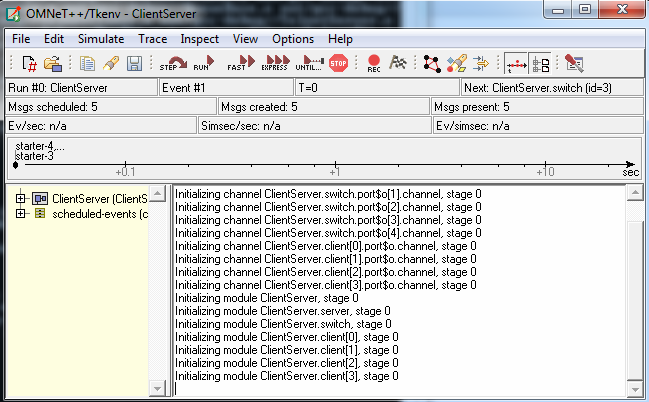This screenshot has width=649, height=402.
Task: Click the run UNTIL button
Action: point(310,63)
